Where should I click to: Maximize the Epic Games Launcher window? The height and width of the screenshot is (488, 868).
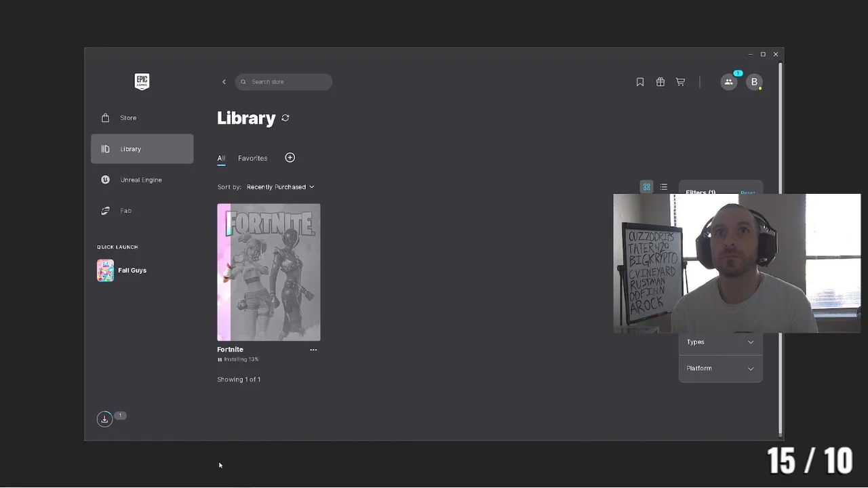[x=763, y=54]
